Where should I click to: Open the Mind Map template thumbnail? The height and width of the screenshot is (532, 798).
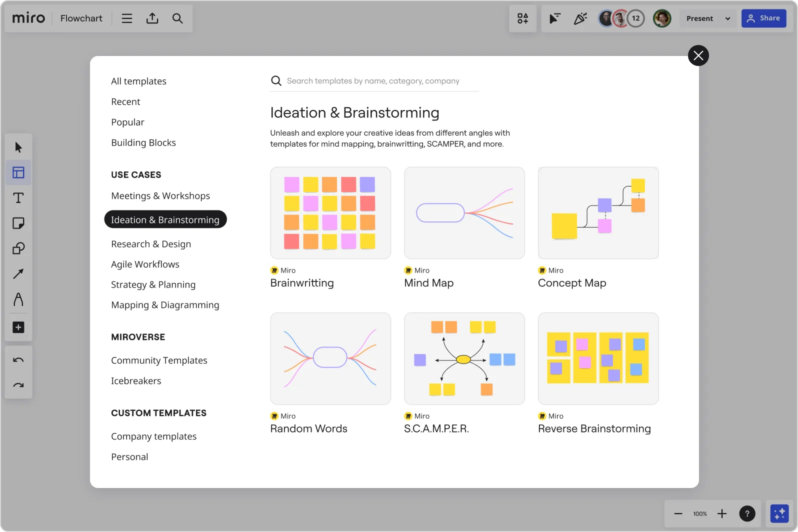(x=464, y=213)
